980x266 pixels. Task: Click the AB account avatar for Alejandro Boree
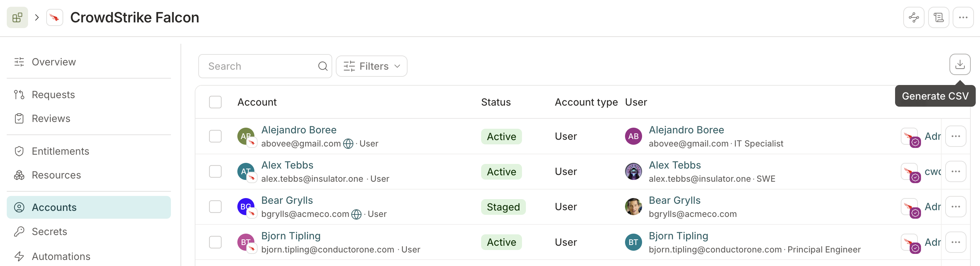coord(246,136)
